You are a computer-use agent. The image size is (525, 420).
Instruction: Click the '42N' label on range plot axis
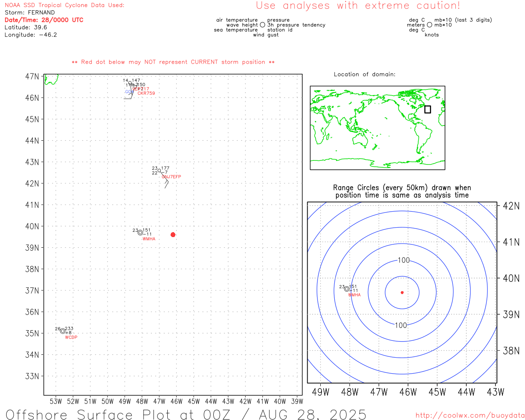coord(511,206)
